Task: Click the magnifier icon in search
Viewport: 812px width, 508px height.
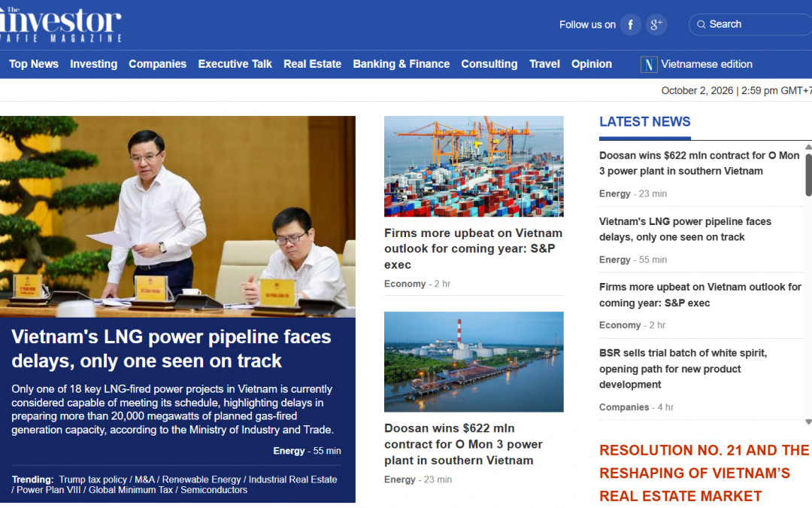Action: click(x=701, y=24)
